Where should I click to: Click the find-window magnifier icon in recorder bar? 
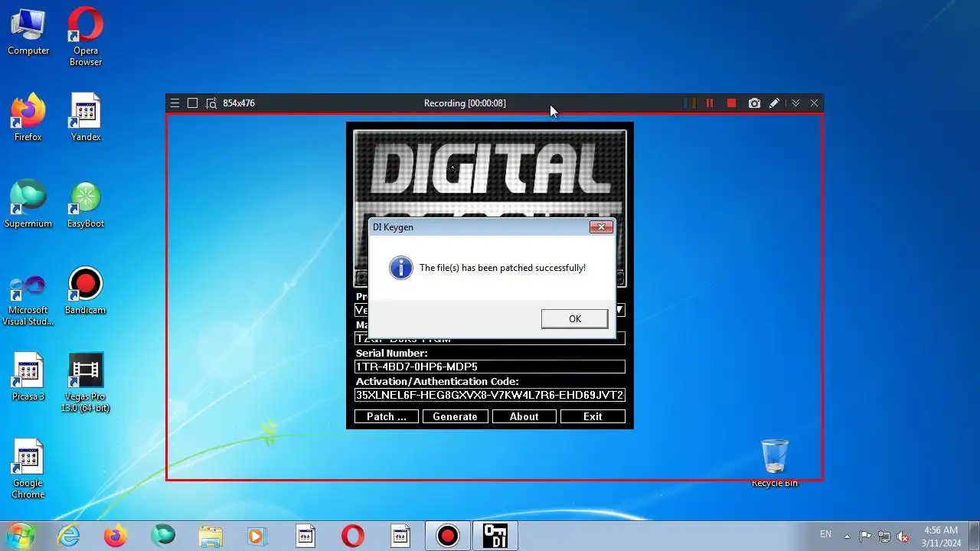[x=211, y=103]
